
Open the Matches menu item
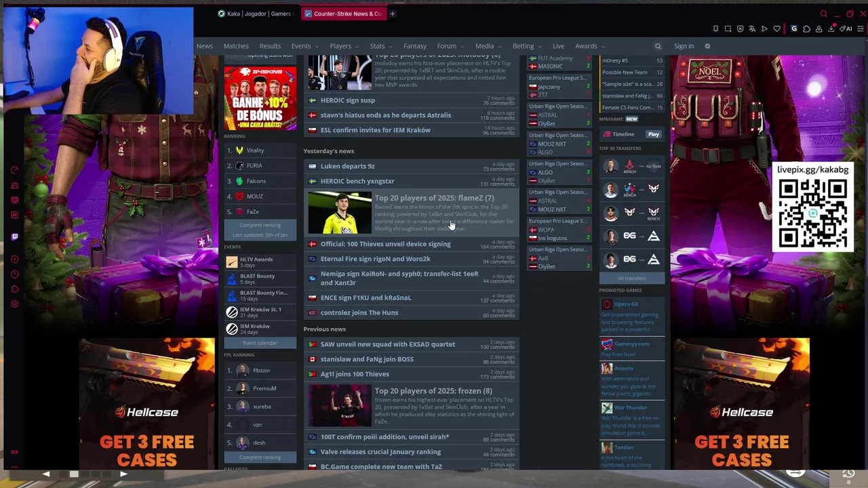click(x=236, y=46)
